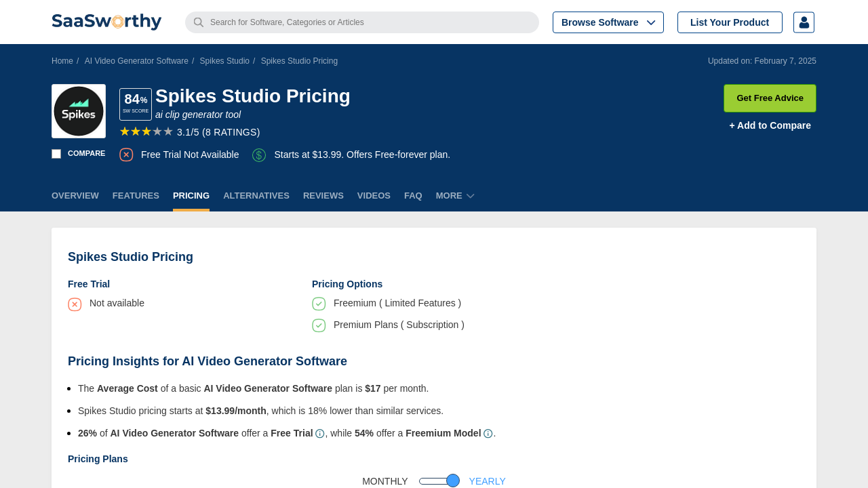Image resolution: width=868 pixels, height=488 pixels.
Task: Open the Reviews tab
Action: (x=323, y=196)
